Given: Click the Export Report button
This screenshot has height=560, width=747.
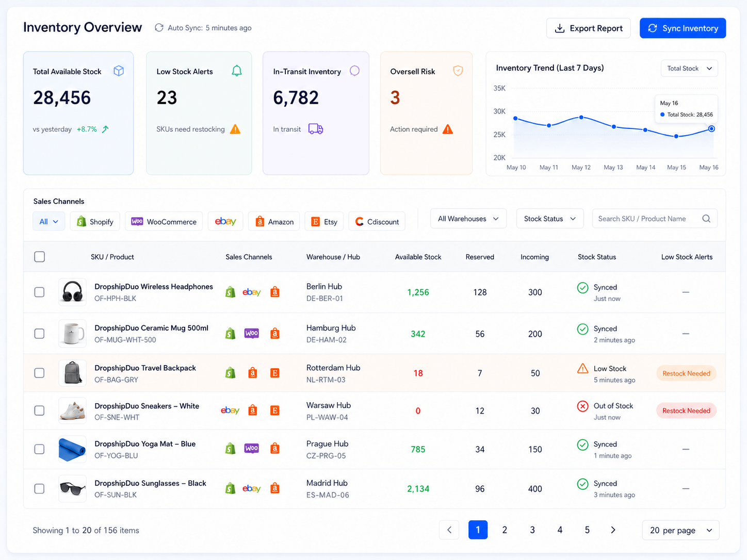Looking at the screenshot, I should point(588,28).
